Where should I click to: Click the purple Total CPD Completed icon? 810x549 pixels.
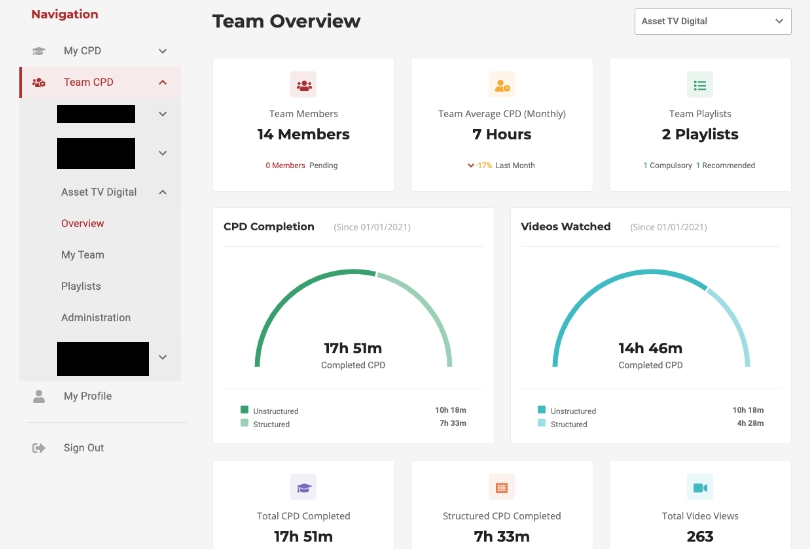[x=303, y=487]
